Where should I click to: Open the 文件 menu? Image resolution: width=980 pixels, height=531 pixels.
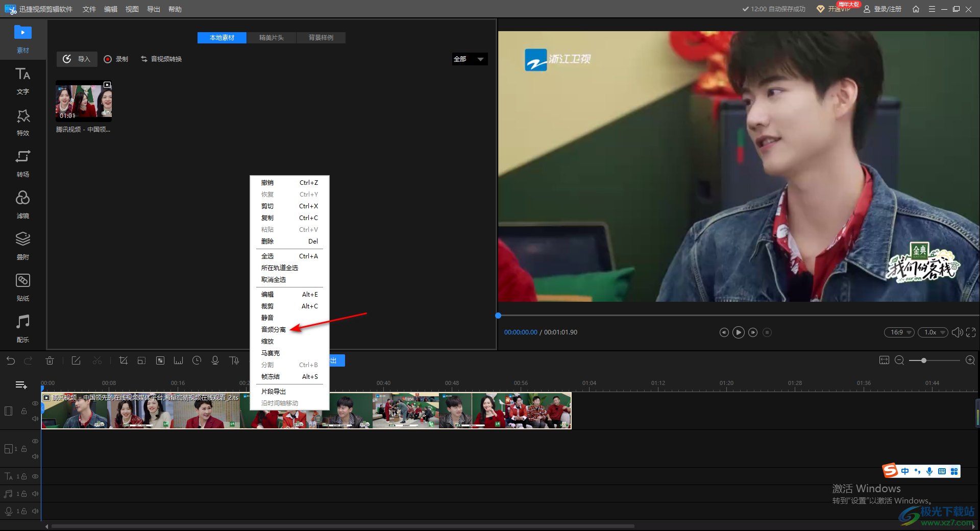click(x=89, y=9)
